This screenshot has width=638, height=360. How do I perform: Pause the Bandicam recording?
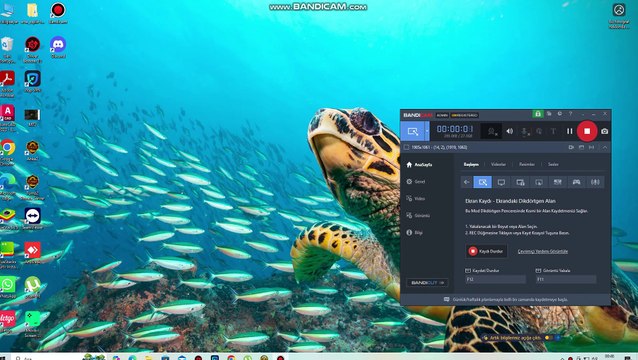(569, 131)
